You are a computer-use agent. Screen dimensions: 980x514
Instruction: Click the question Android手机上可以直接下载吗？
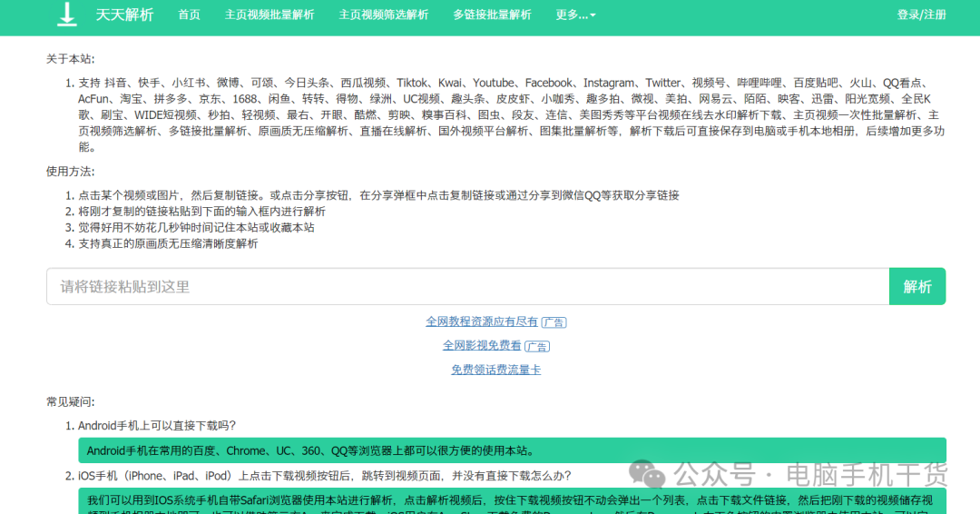tap(157, 426)
